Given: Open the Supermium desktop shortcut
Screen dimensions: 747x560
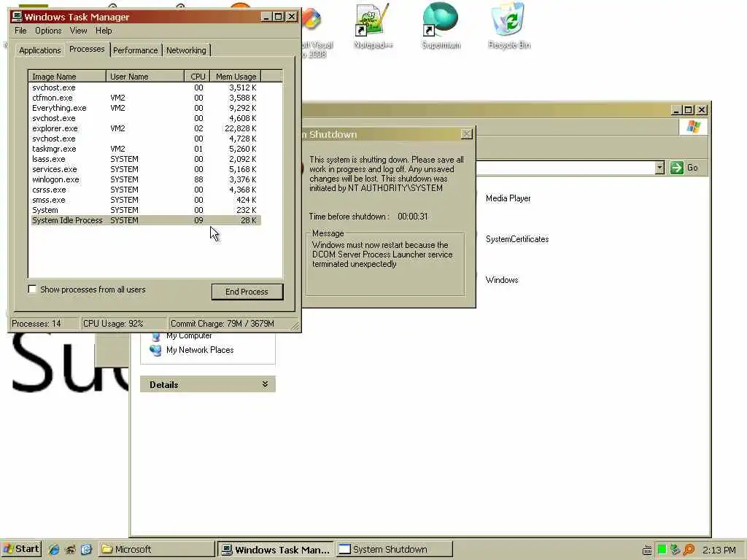Looking at the screenshot, I should 441,26.
